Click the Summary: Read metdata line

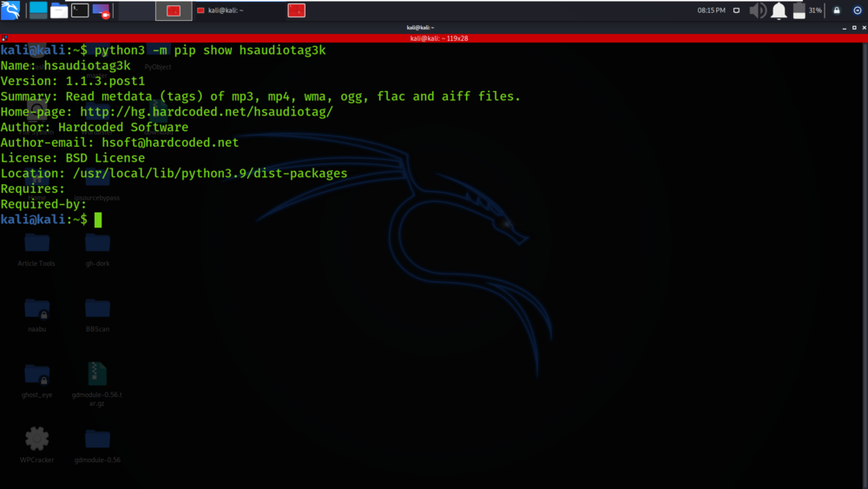[260, 96]
